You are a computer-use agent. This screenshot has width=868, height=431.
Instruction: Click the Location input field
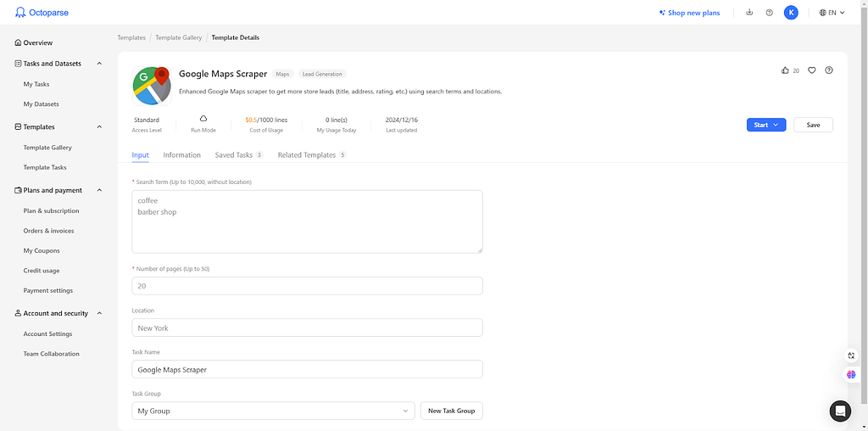click(x=307, y=327)
